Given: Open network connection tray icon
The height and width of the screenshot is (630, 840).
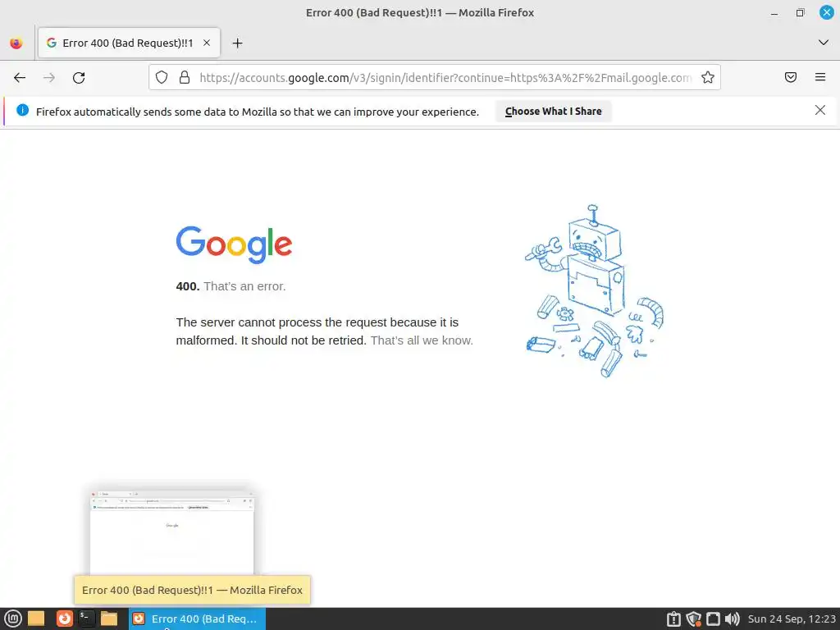Looking at the screenshot, I should [713, 619].
